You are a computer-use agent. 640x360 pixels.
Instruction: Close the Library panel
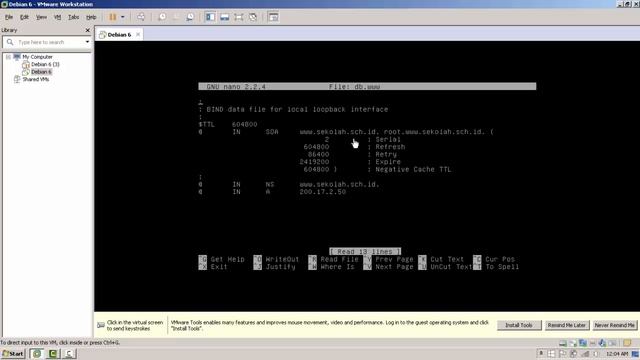[87, 30]
